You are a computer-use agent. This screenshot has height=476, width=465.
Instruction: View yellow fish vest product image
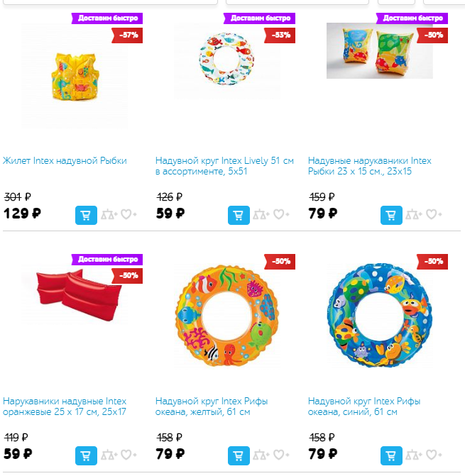(x=75, y=76)
